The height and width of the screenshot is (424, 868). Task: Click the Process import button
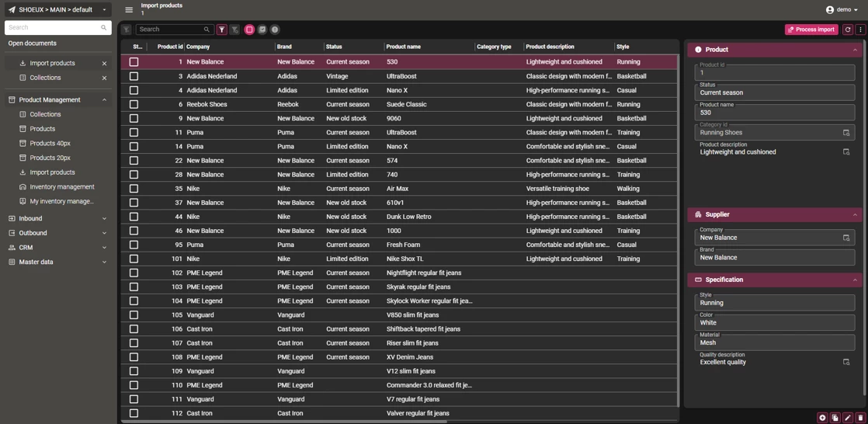coord(811,30)
